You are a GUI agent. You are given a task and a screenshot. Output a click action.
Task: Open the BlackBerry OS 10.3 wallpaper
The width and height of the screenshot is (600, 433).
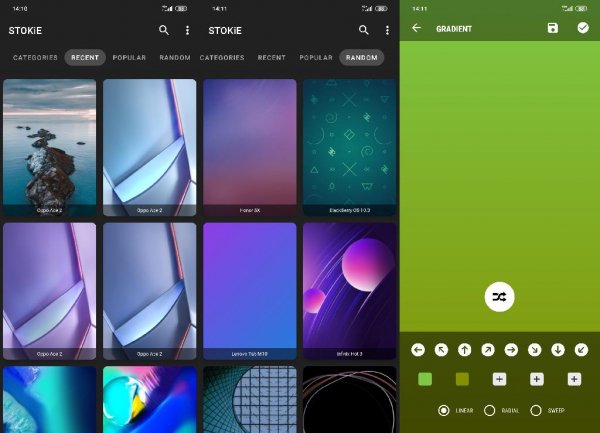(x=349, y=148)
